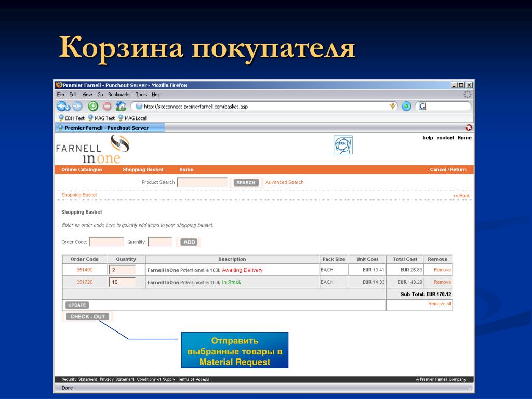The image size is (532, 399).
Task: Click the quantity field showing 10
Action: 123,282
